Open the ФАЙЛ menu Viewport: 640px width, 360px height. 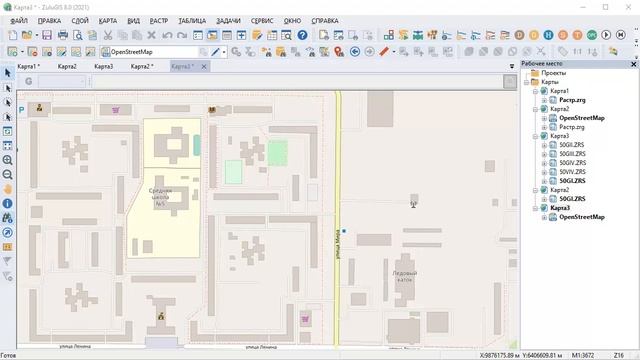[19, 20]
